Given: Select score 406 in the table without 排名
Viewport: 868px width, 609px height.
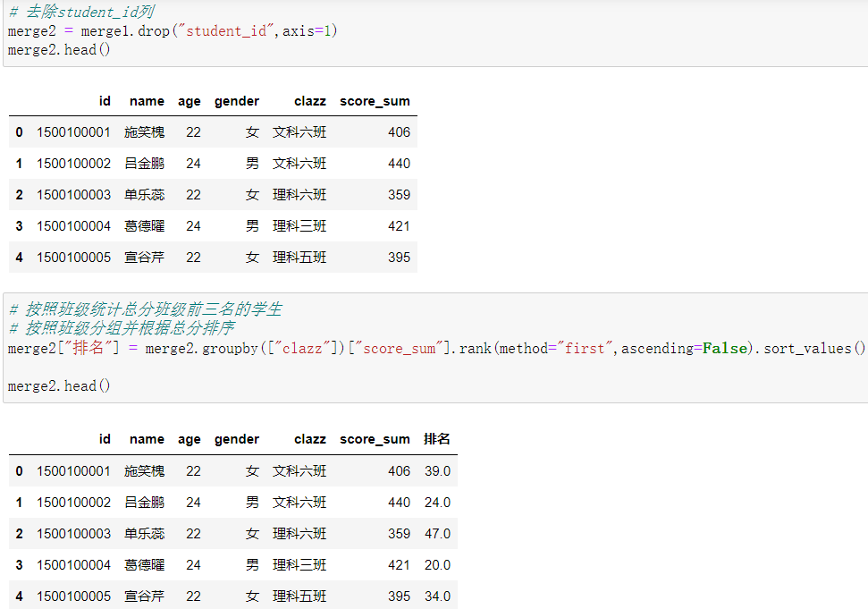Looking at the screenshot, I should click(x=399, y=132).
